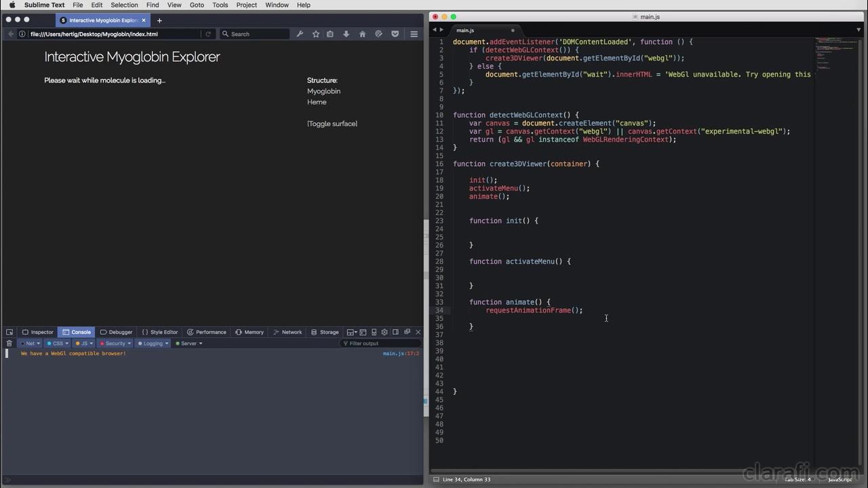Expand the JS filter dropdown arrow

coord(92,344)
